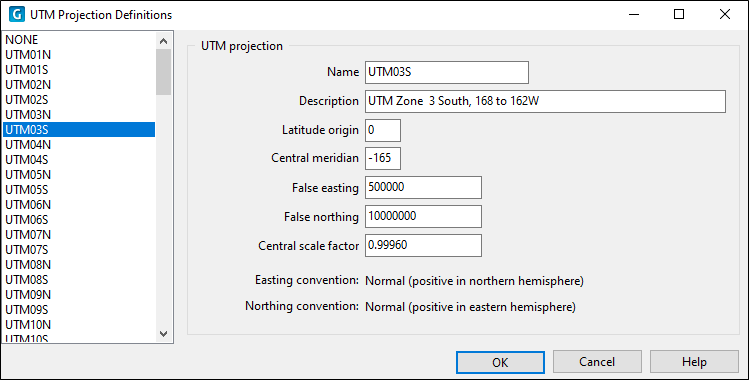Open the Help button
The width and height of the screenshot is (749, 380).
694,362
